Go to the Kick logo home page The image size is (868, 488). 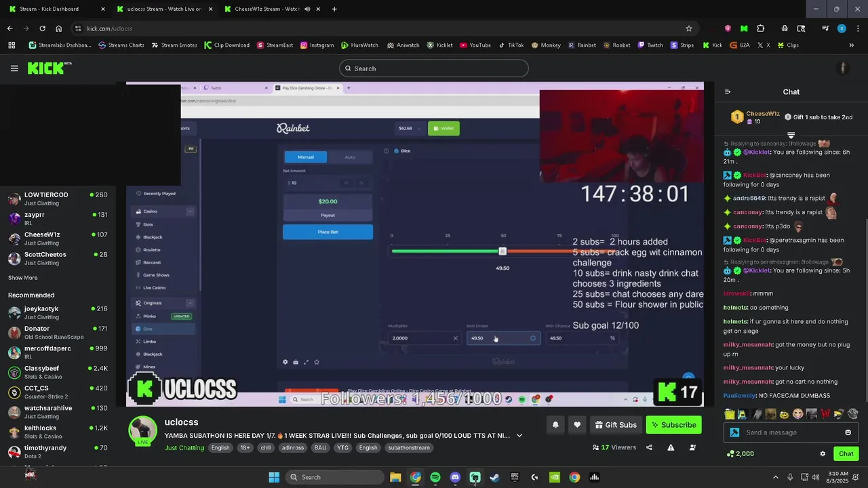[49, 68]
